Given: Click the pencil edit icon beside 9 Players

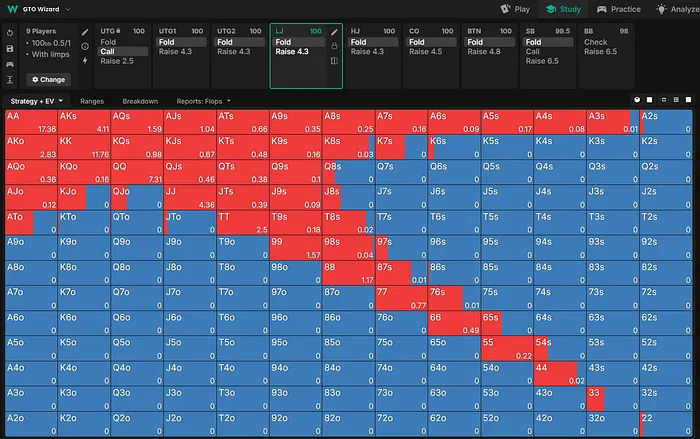Looking at the screenshot, I should [85, 32].
